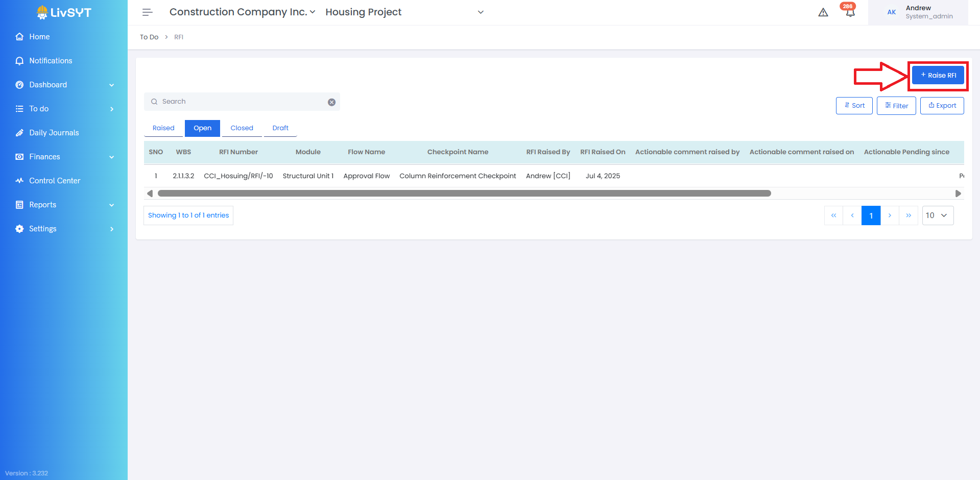980x480 pixels.
Task: Select page 1 in pagination
Action: click(x=871, y=215)
